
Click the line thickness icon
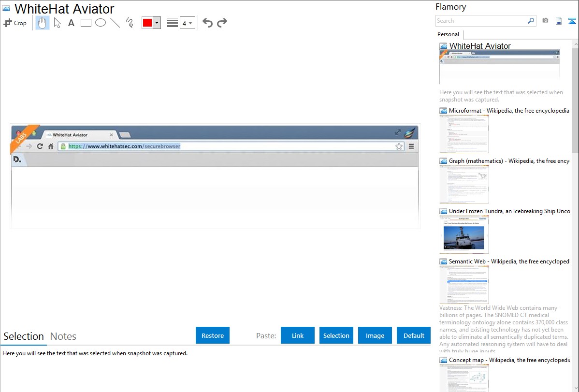[x=172, y=23]
